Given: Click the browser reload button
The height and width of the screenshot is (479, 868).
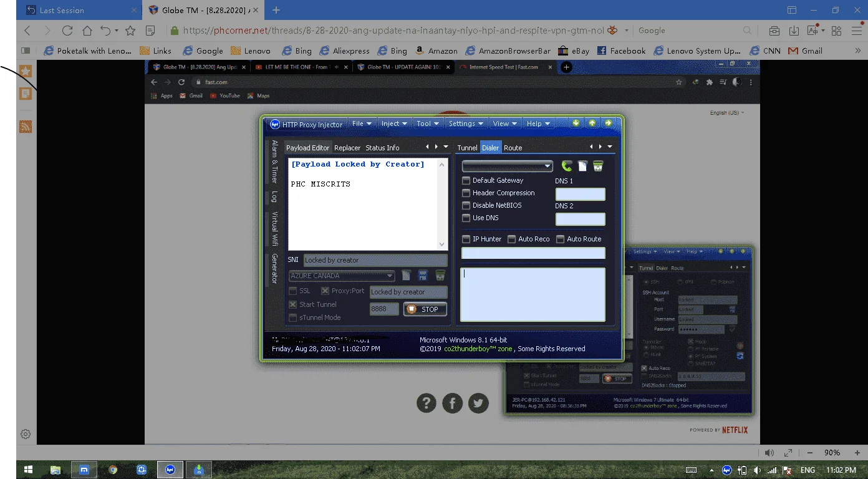Looking at the screenshot, I should (67, 31).
